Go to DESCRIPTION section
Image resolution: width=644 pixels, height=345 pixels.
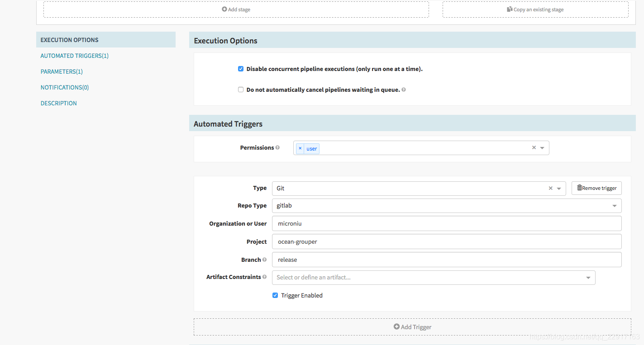click(59, 104)
